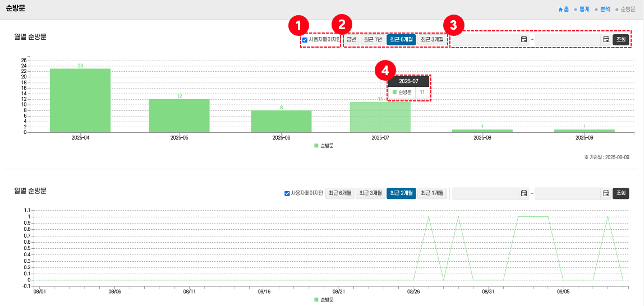Click 순방문 legend swatch under monthly chart
Screen dimensions: 644x306
(x=316, y=145)
